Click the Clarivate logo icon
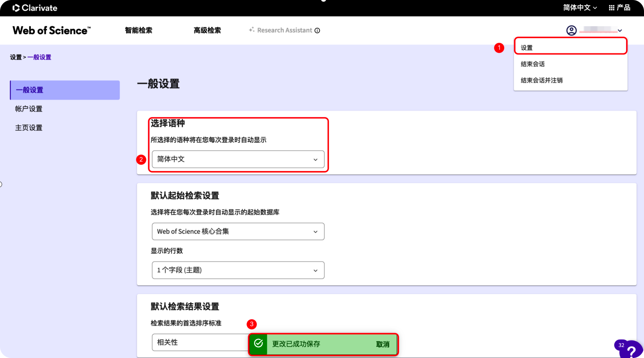 point(16,8)
